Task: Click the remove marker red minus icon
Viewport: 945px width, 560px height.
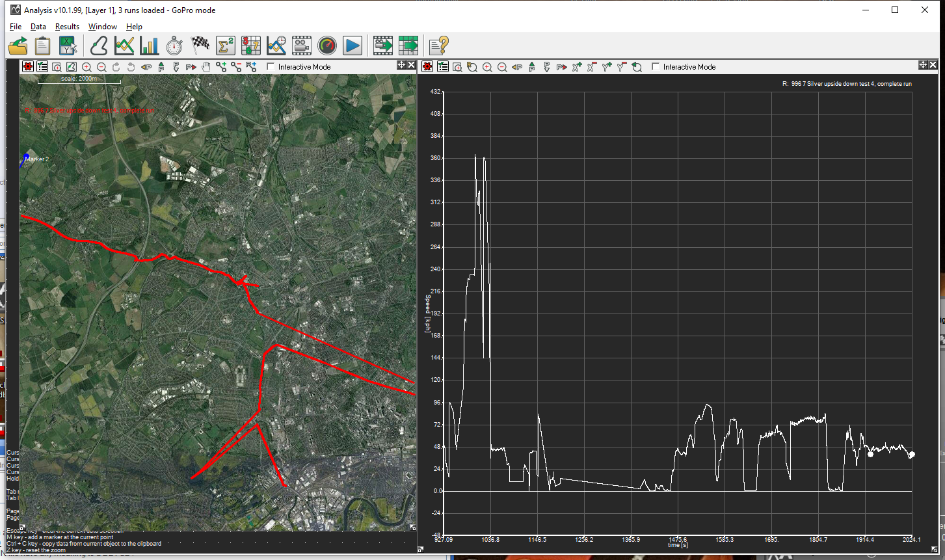Action: pos(236,66)
